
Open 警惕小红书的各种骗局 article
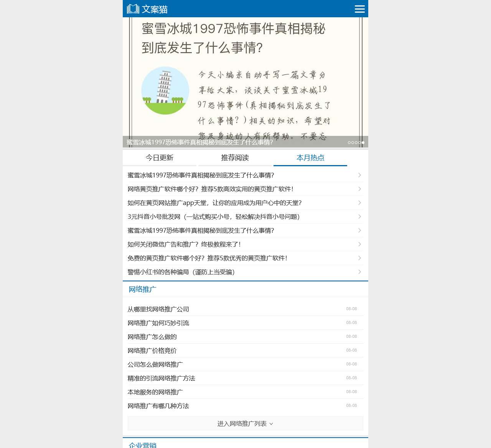tap(181, 272)
